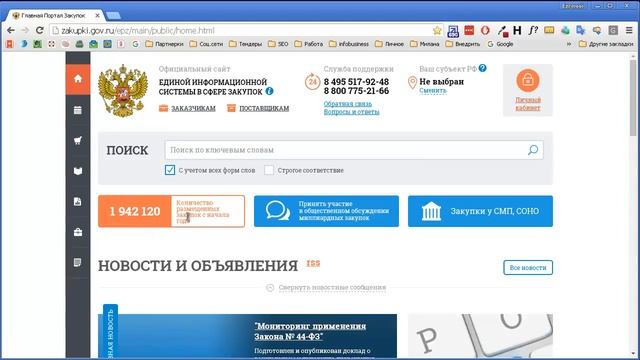Open the infobusiness bookmarks folder
640x360 pixels.
coord(349,44)
